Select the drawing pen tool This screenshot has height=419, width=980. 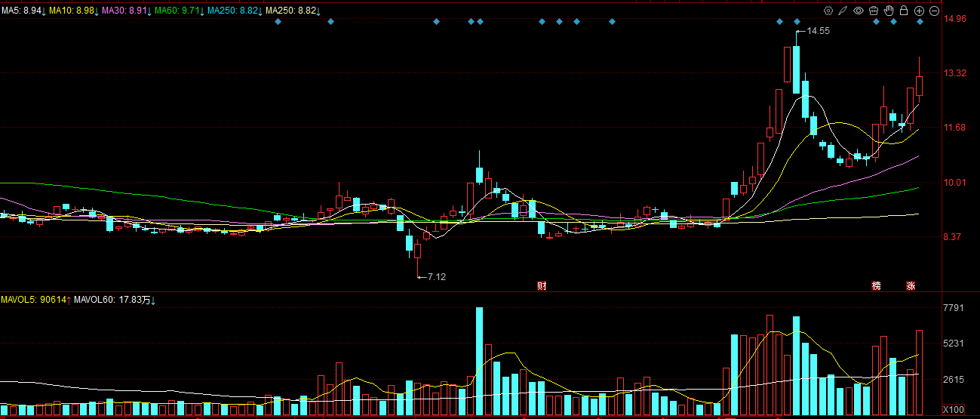(843, 11)
